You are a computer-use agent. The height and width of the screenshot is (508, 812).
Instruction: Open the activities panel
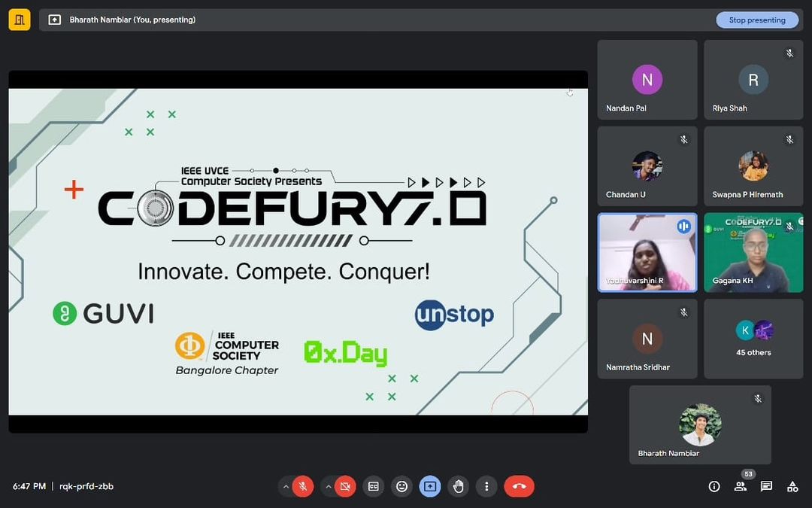pyautogui.click(x=792, y=486)
